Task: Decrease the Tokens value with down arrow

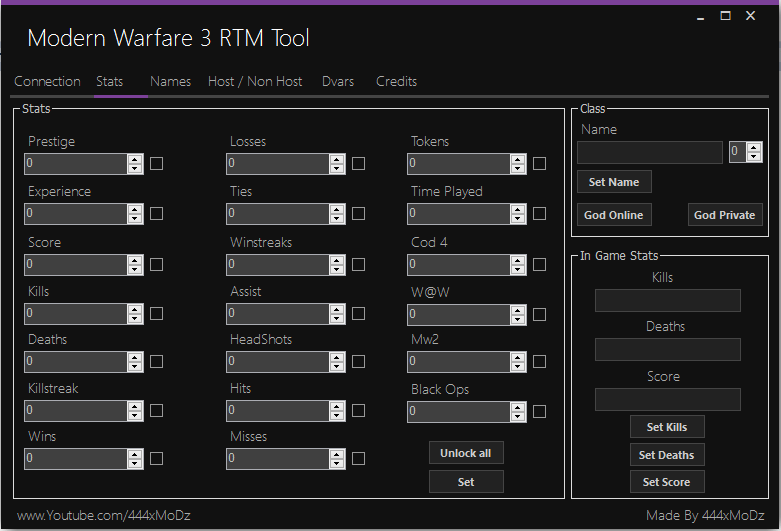Action: (518, 168)
